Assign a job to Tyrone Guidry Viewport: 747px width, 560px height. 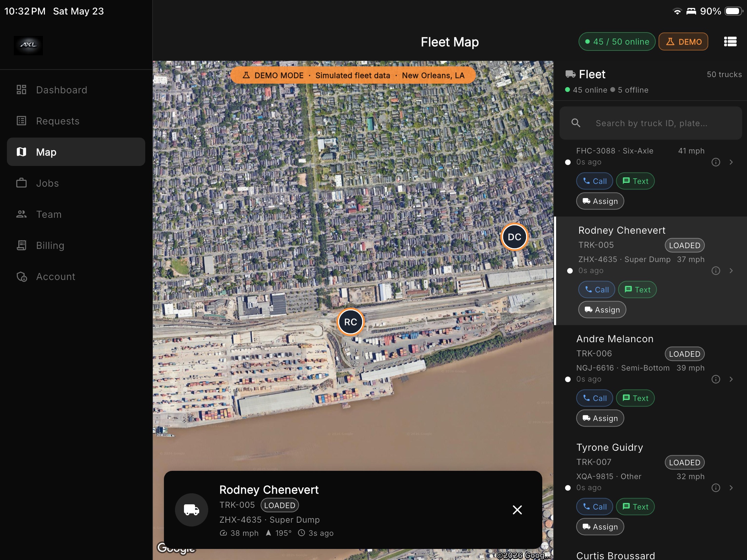click(600, 527)
